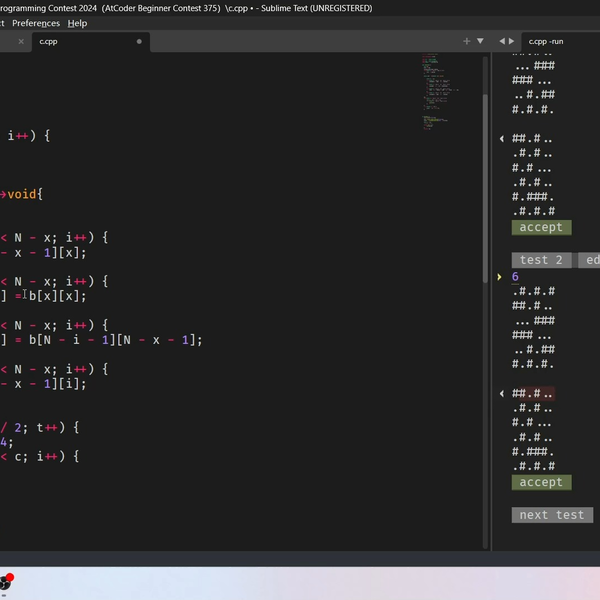Screen dimensions: 600x600
Task: Open the Help menu
Action: 77,23
